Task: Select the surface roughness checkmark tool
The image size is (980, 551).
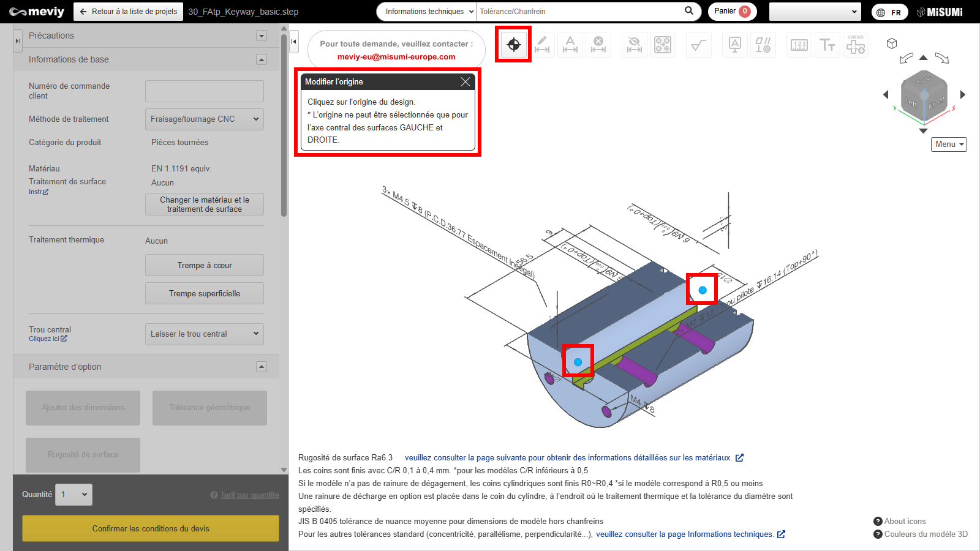Action: point(698,45)
